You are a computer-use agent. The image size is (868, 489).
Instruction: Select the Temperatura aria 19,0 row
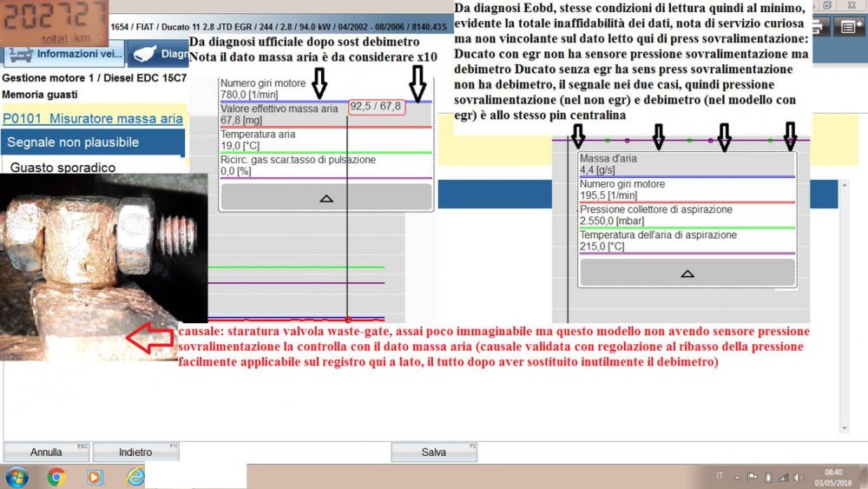coord(326,140)
